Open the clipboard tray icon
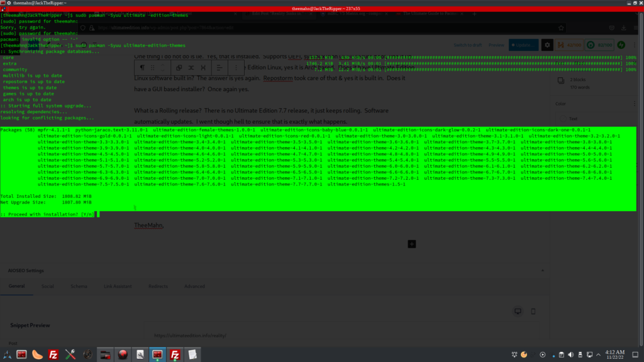Screen dimensions: 644x362 point(562,354)
